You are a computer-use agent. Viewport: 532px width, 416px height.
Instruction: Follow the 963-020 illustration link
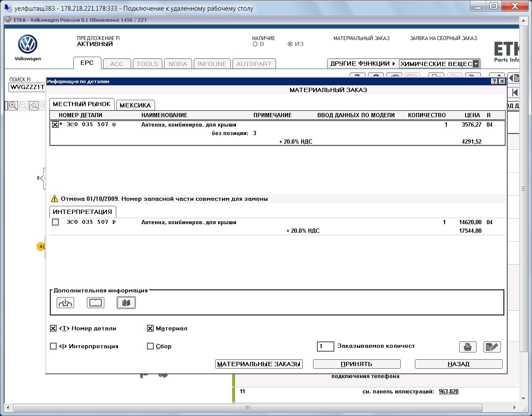[x=449, y=392]
